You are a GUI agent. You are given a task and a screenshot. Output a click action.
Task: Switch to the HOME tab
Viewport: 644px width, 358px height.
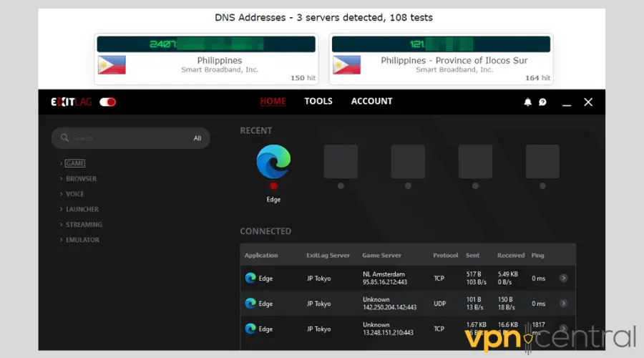point(273,101)
